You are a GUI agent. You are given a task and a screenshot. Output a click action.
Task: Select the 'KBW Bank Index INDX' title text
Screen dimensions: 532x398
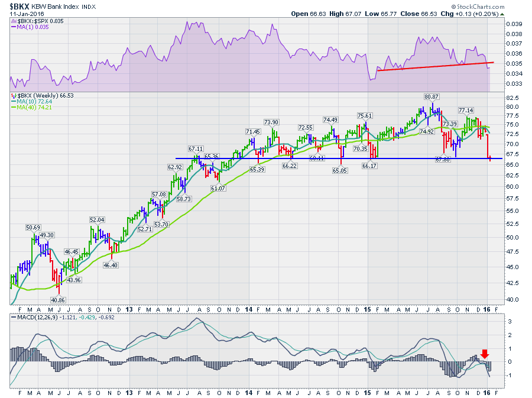tap(64, 7)
